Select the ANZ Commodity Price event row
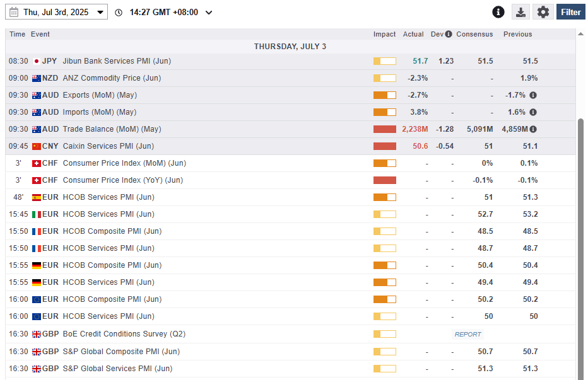Image resolution: width=588 pixels, height=380 pixels. [x=112, y=78]
